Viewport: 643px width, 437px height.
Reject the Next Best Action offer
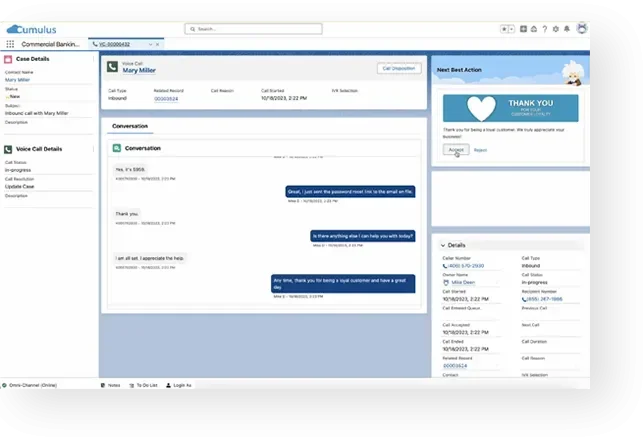[x=480, y=150]
